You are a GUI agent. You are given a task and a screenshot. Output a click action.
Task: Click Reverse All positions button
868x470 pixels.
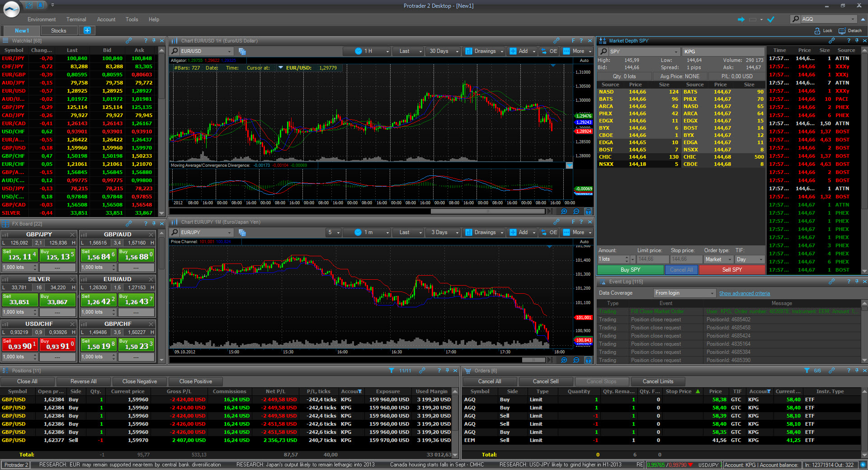[84, 381]
